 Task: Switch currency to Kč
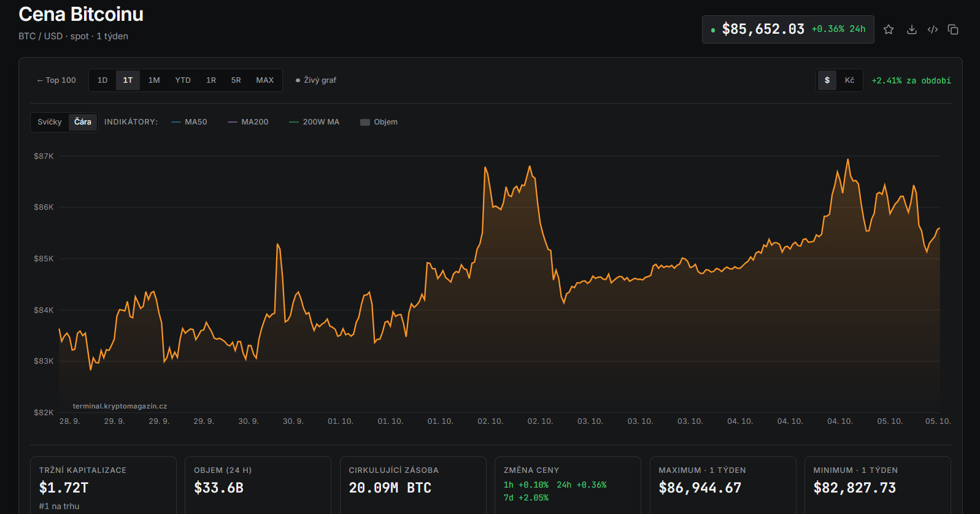pyautogui.click(x=849, y=80)
